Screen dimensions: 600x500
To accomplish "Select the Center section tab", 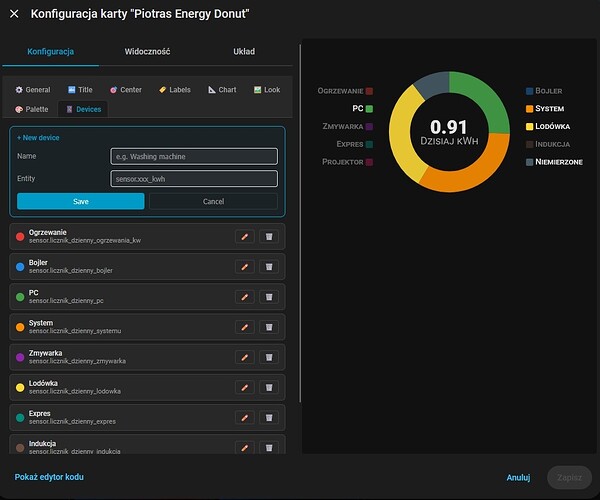I will point(126,90).
